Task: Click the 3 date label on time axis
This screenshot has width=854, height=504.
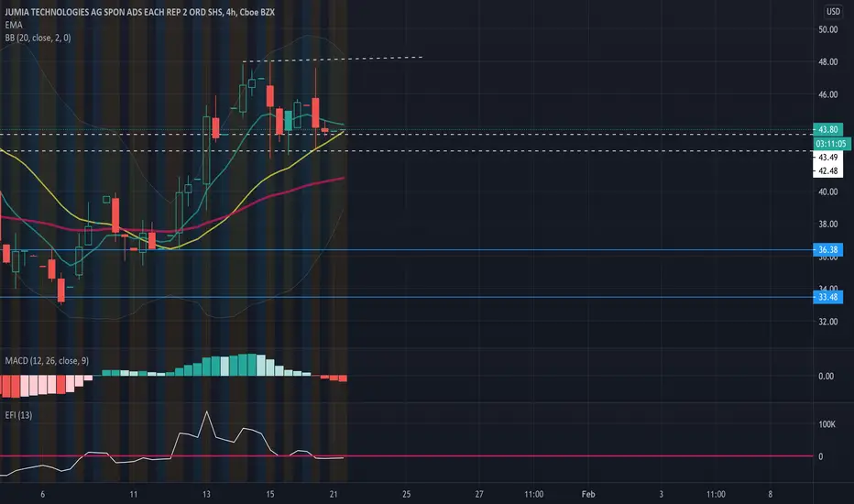Action: tap(662, 494)
